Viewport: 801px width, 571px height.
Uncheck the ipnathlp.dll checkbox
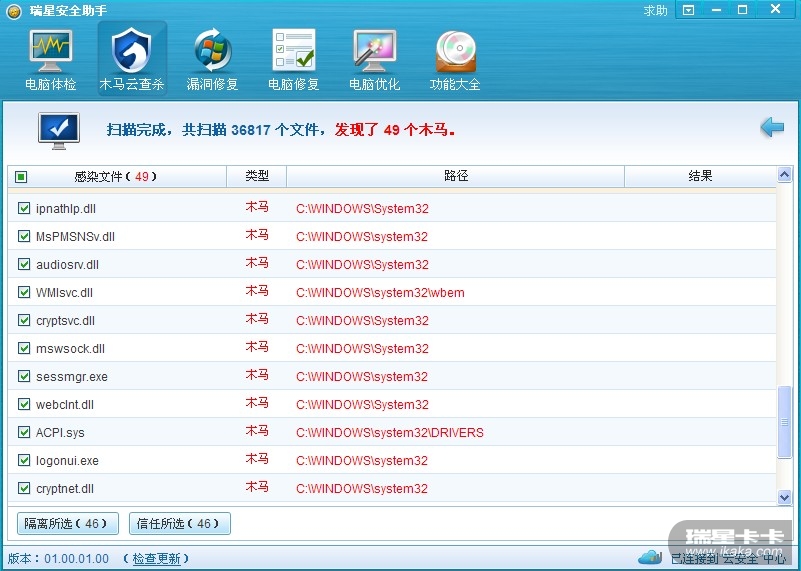(24, 208)
